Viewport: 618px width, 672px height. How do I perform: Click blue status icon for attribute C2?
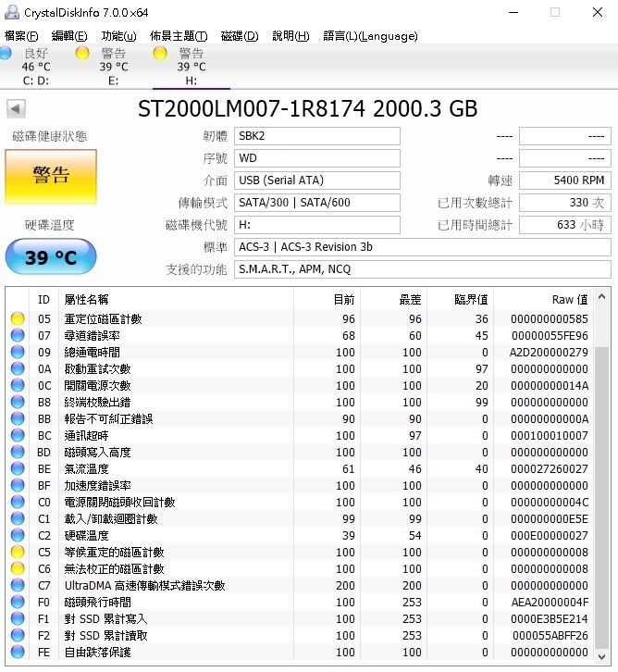click(x=18, y=535)
